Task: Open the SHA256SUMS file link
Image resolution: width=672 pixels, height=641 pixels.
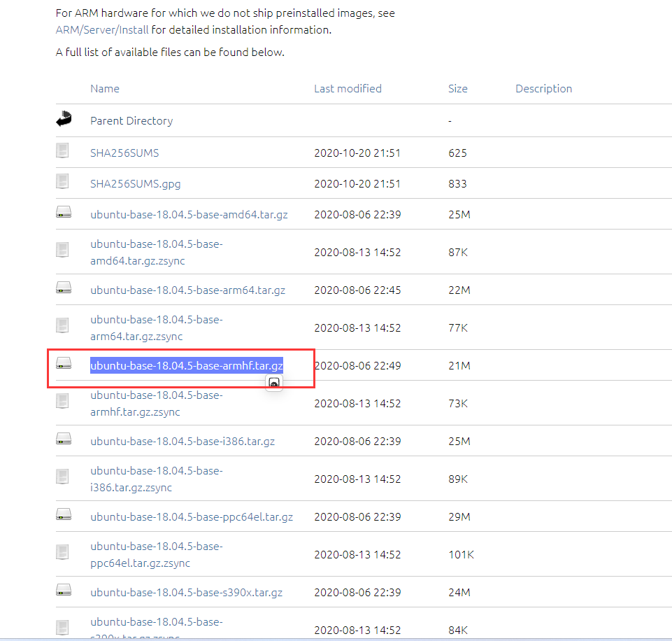Action: [x=124, y=153]
